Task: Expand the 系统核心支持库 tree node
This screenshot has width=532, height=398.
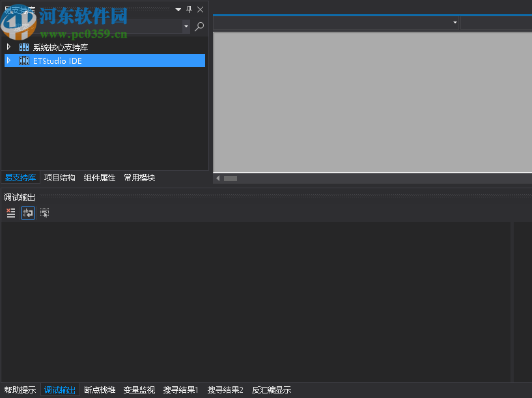Action: tap(8, 46)
